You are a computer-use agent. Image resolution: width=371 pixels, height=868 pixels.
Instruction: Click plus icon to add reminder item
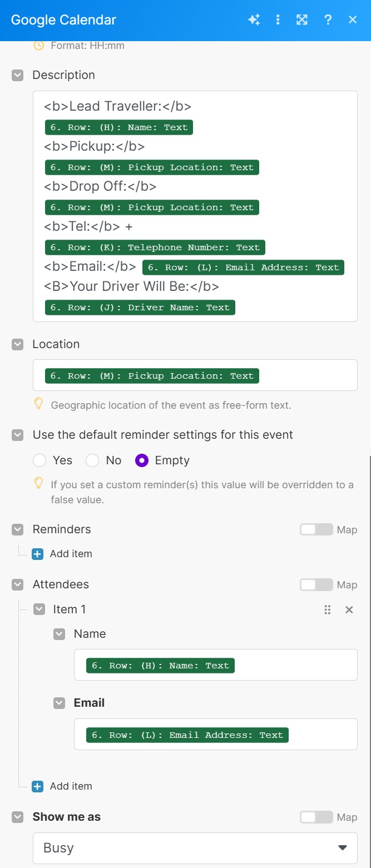pos(38,554)
